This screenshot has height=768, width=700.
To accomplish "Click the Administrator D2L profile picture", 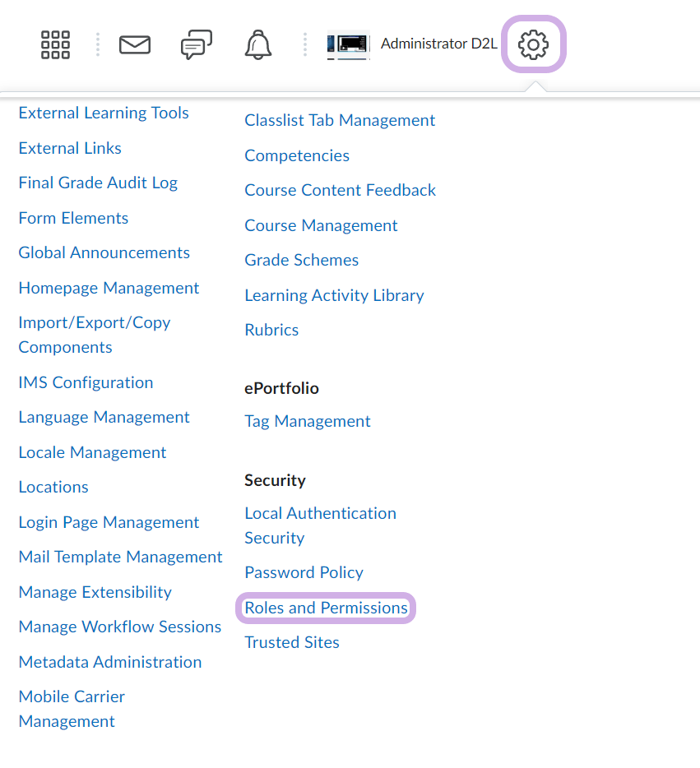I will [348, 44].
